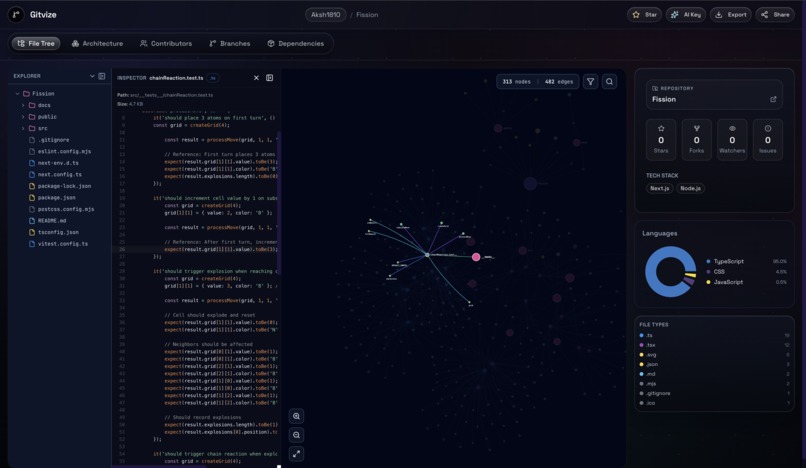
Task: Fit graph to screen expand icon
Action: pos(297,454)
